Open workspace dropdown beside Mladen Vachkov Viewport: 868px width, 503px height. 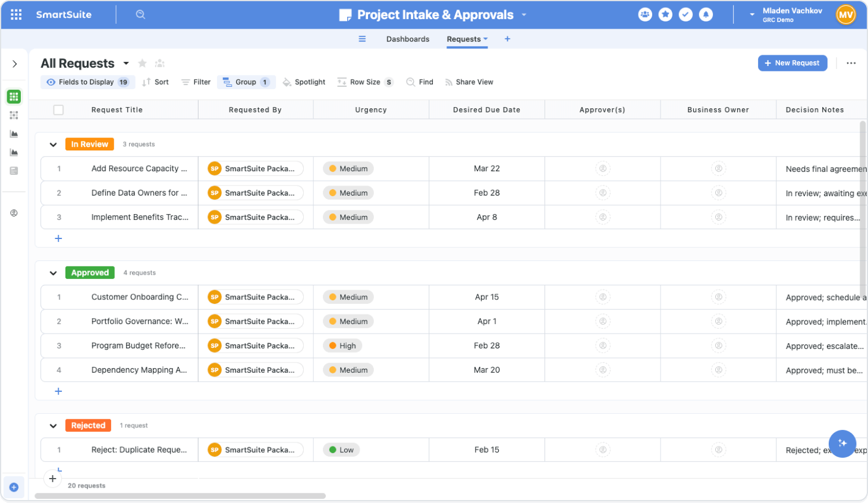tap(751, 15)
